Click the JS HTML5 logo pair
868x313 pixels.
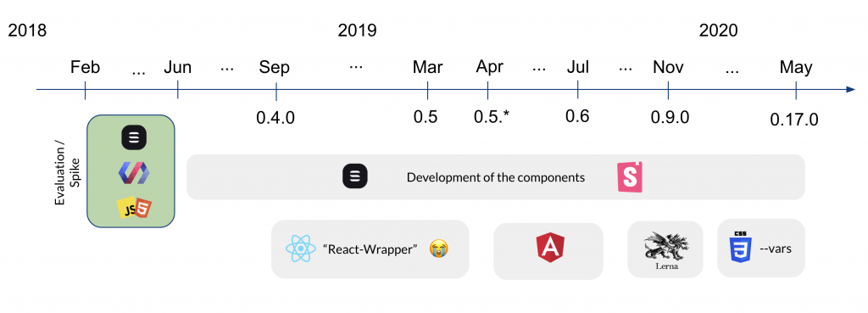(134, 209)
